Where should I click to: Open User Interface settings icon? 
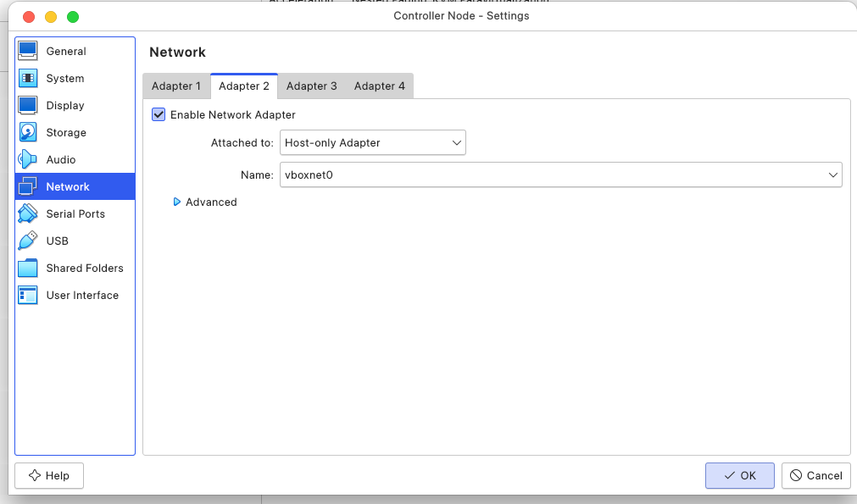[x=28, y=295]
